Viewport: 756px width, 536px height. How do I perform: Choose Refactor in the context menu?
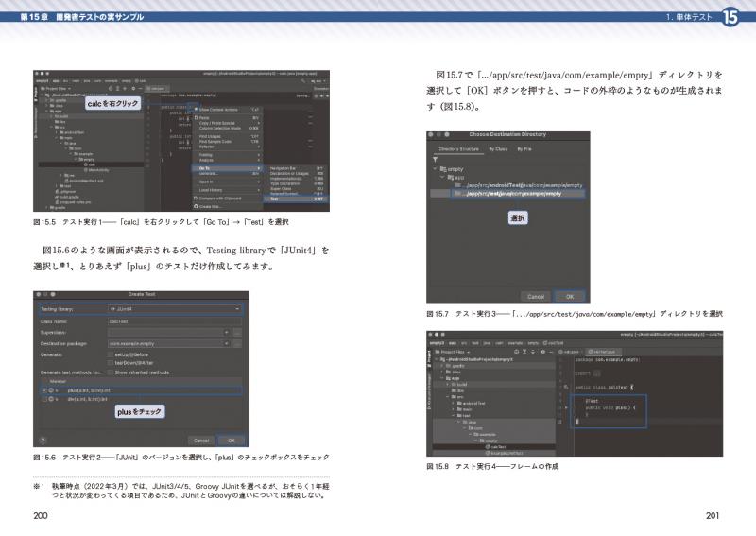(x=227, y=147)
